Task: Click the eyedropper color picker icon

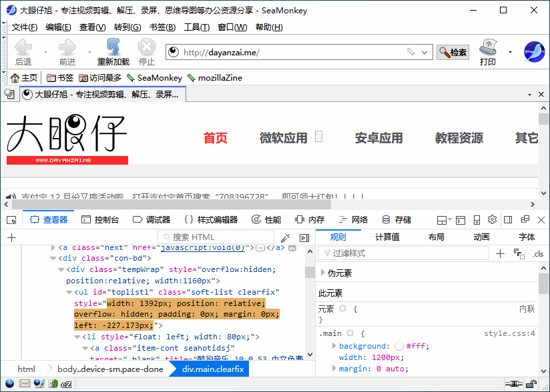Action: [286, 238]
